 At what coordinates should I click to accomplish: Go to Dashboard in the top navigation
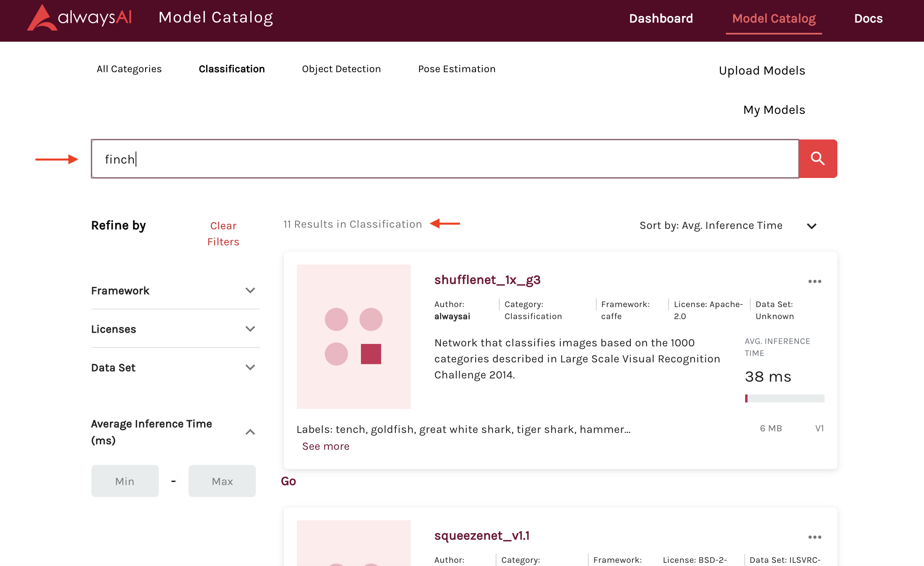[x=661, y=18]
